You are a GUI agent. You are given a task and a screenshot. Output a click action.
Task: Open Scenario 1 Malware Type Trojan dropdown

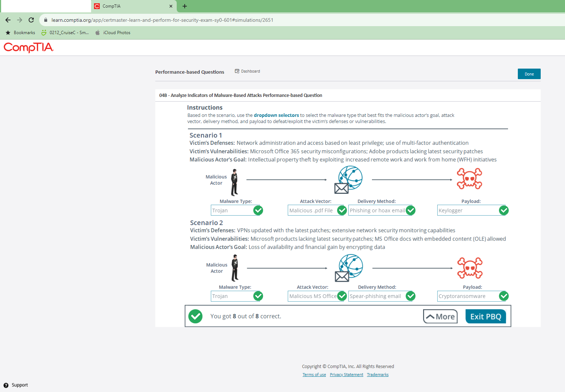coord(232,211)
